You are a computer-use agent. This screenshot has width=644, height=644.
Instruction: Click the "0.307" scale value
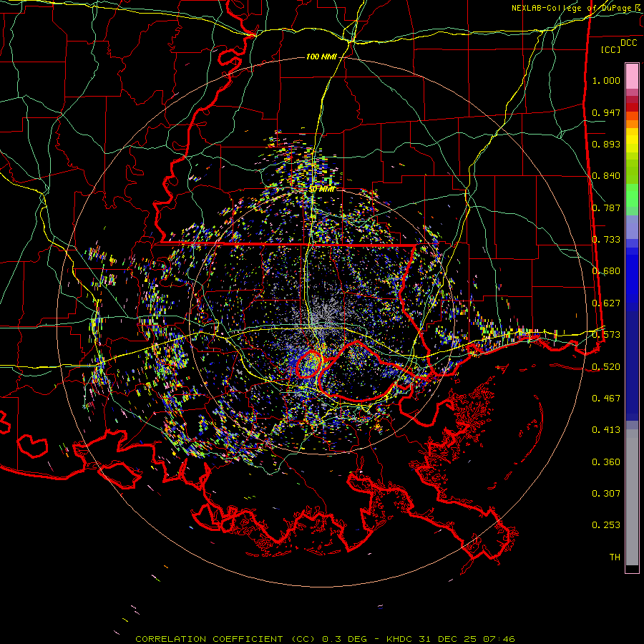[606, 494]
